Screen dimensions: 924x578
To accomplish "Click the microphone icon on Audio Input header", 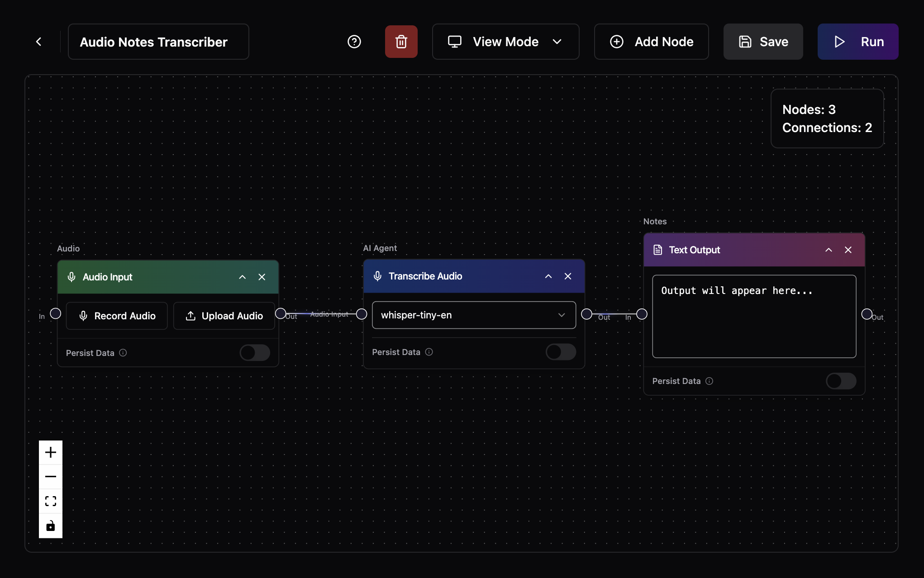I will [72, 277].
